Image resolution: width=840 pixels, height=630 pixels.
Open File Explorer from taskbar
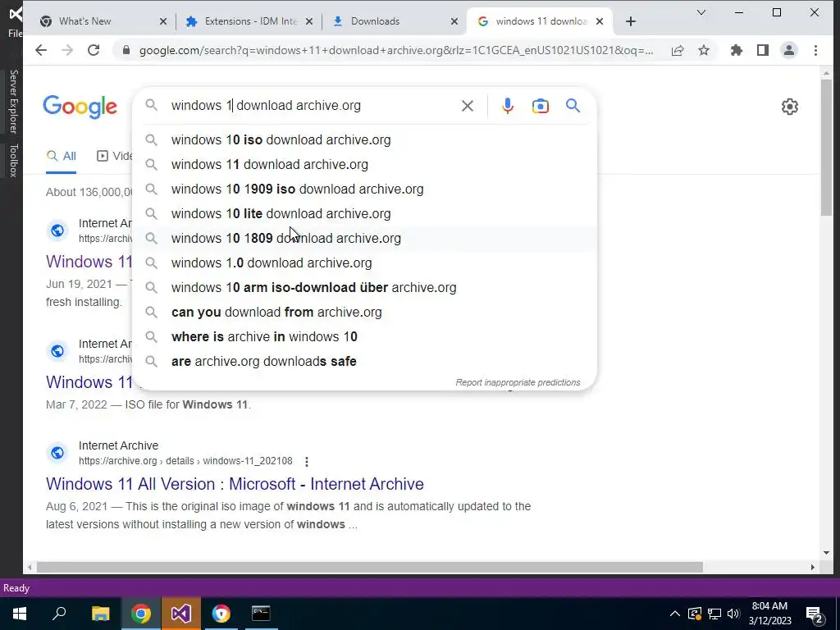(x=100, y=614)
